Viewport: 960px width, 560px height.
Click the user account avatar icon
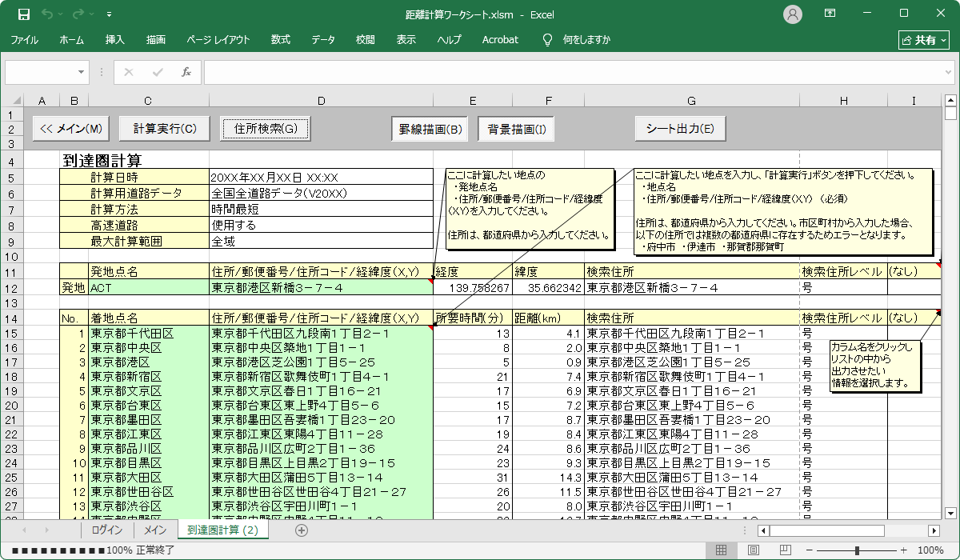point(793,14)
